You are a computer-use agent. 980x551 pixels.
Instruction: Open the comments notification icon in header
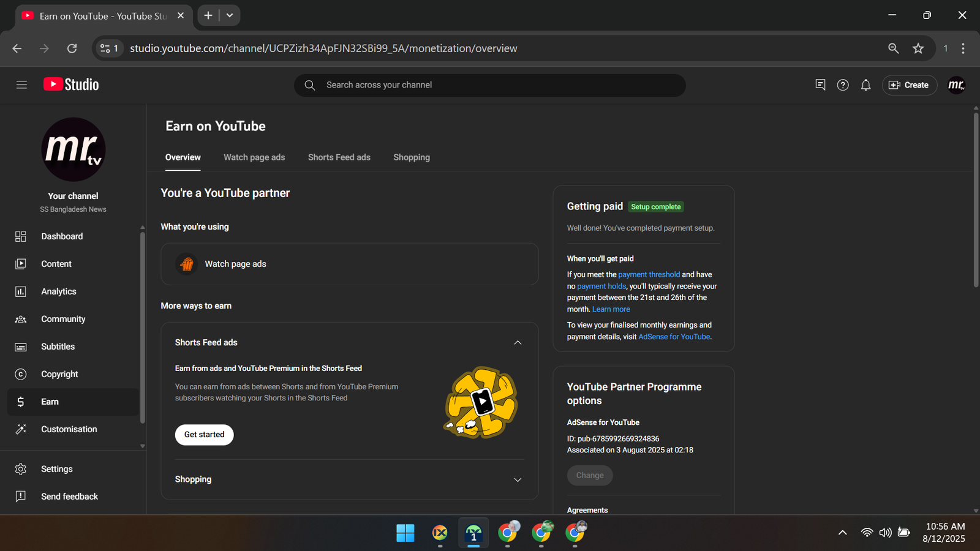click(x=820, y=85)
